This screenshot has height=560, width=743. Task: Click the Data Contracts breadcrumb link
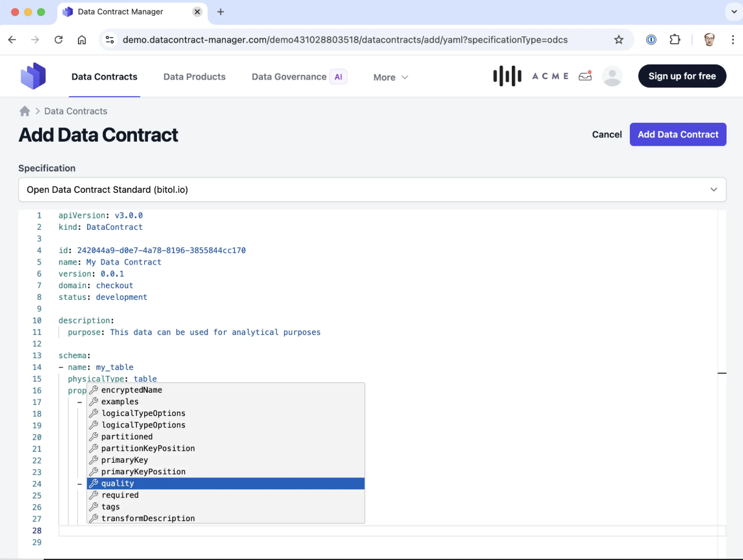click(x=75, y=111)
